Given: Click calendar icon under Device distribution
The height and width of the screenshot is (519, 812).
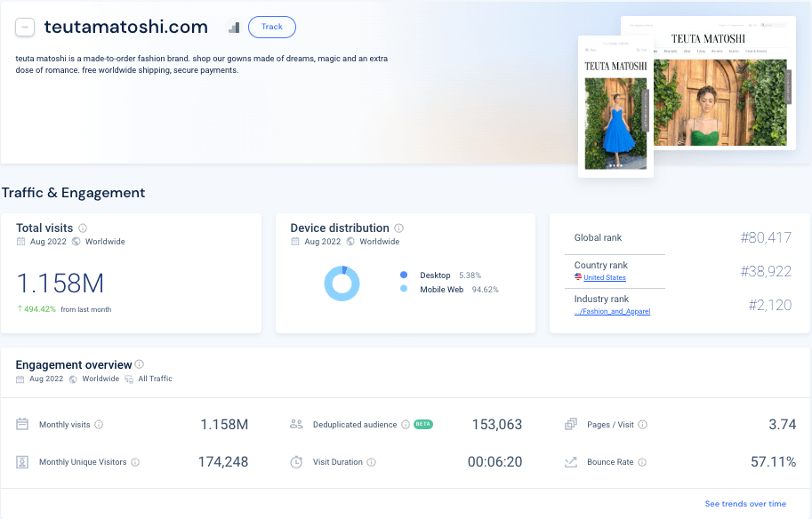Looking at the screenshot, I should pyautogui.click(x=295, y=242).
